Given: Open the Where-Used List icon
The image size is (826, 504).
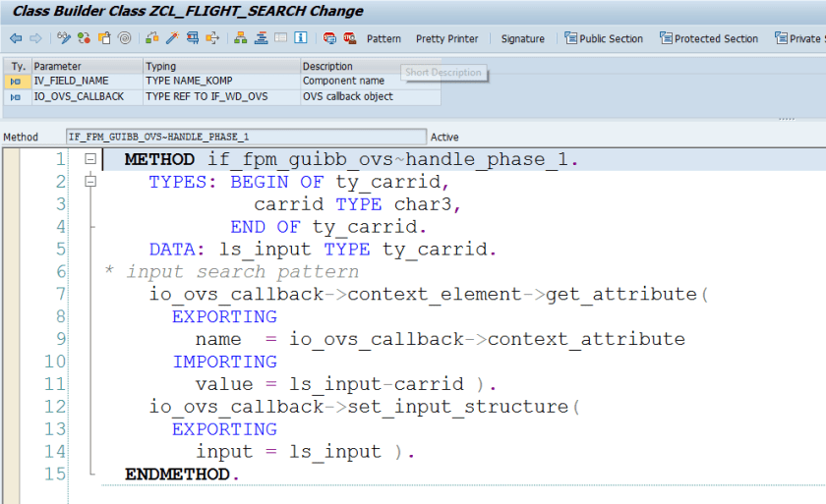Looking at the screenshot, I should (191, 38).
